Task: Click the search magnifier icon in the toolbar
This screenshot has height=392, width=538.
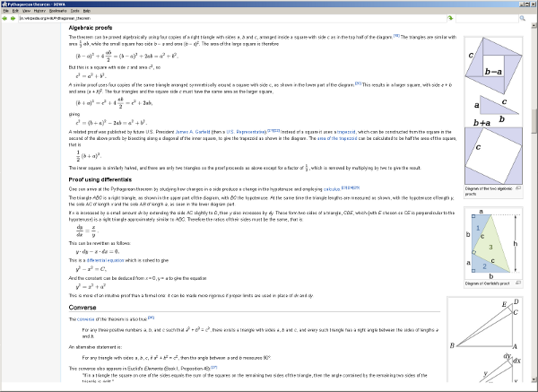Action: (x=524, y=17)
